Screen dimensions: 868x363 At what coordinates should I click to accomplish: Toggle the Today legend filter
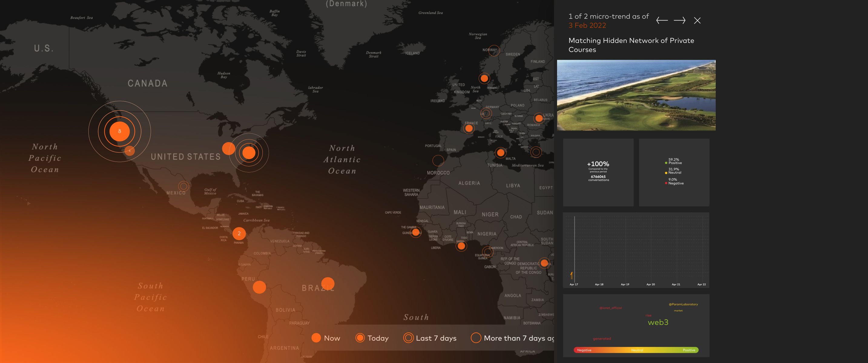coord(372,338)
